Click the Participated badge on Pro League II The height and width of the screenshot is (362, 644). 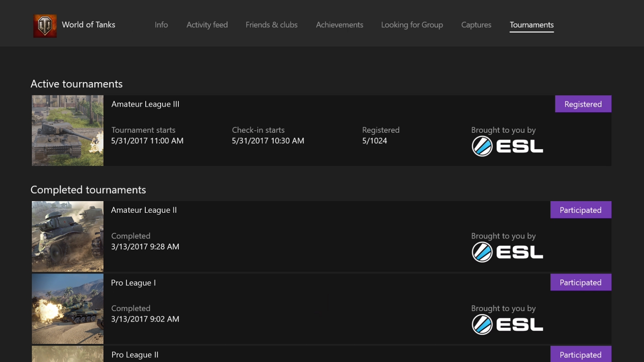coord(580,354)
